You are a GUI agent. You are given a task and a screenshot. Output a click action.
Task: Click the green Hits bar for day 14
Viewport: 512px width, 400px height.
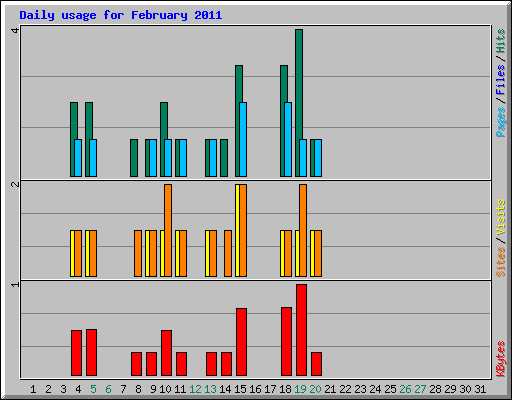pyautogui.click(x=224, y=158)
